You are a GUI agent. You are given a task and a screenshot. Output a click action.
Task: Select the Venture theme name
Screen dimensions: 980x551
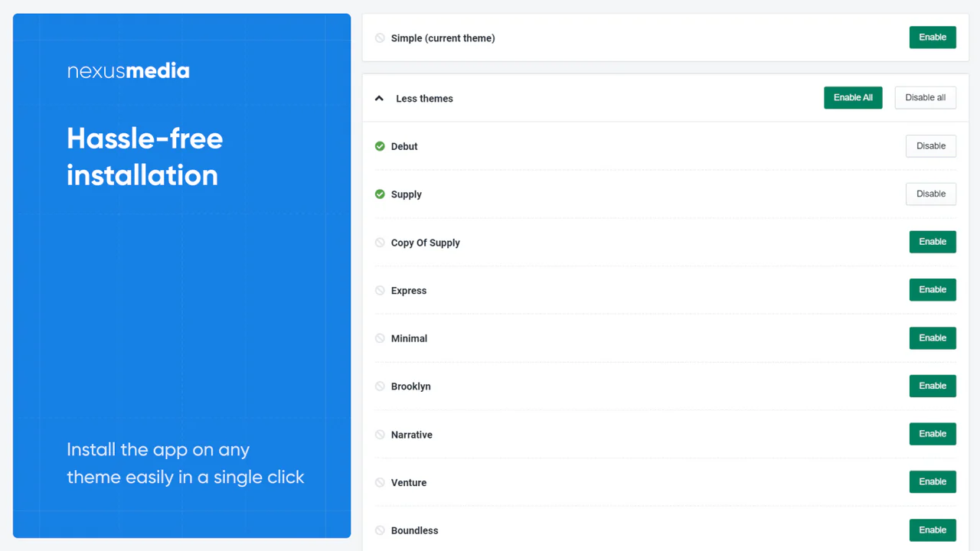click(x=409, y=483)
